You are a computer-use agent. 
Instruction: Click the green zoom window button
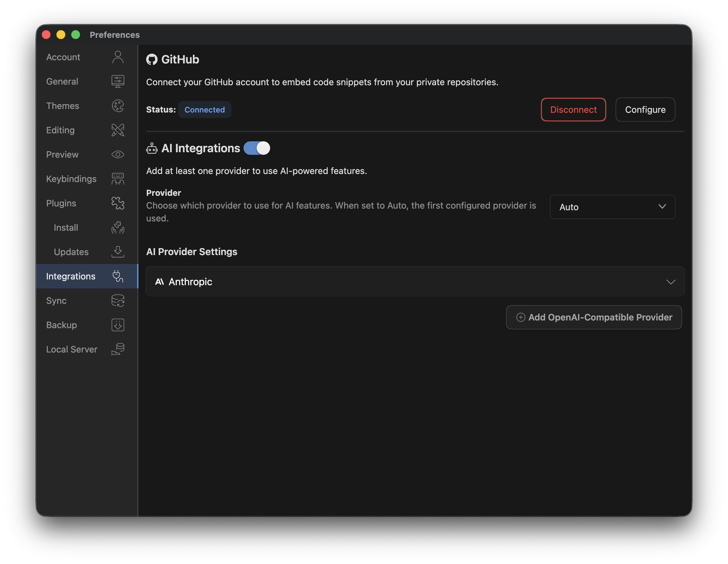tap(76, 34)
